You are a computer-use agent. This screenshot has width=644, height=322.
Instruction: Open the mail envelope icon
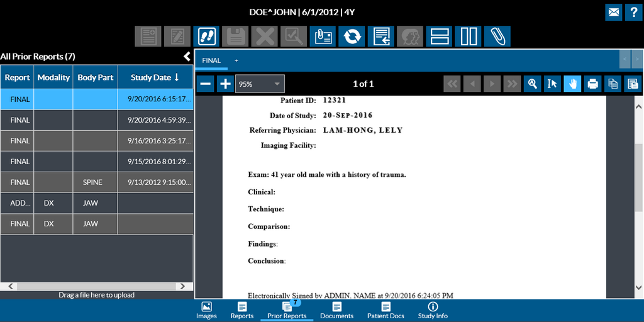click(614, 12)
